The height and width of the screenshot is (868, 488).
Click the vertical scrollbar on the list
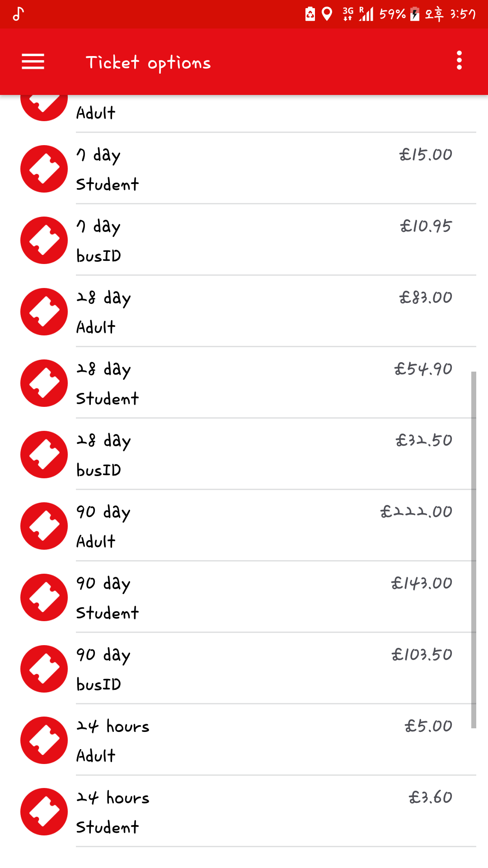[474, 549]
